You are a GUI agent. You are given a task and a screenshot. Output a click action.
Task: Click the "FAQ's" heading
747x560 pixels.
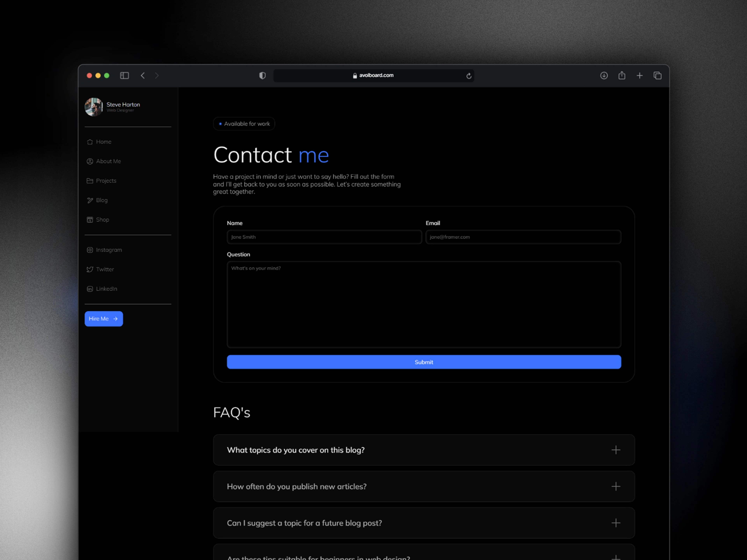click(x=232, y=412)
